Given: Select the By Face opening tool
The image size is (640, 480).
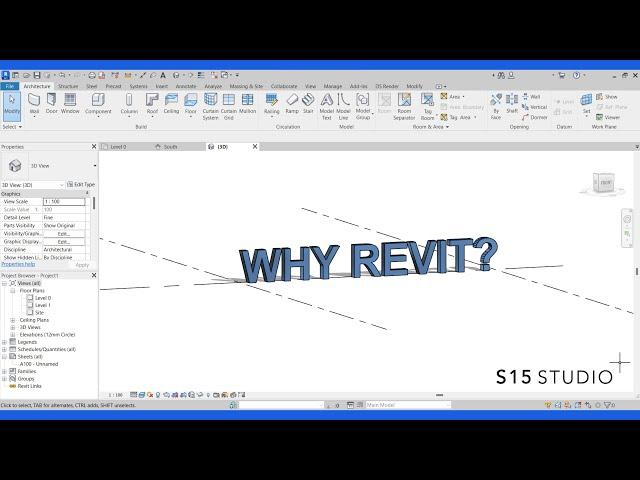Looking at the screenshot, I should click(496, 107).
